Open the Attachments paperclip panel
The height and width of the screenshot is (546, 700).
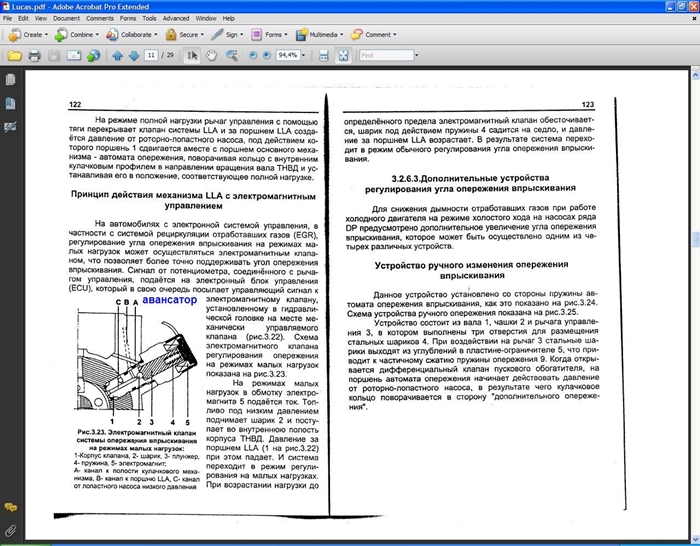tap(9, 529)
